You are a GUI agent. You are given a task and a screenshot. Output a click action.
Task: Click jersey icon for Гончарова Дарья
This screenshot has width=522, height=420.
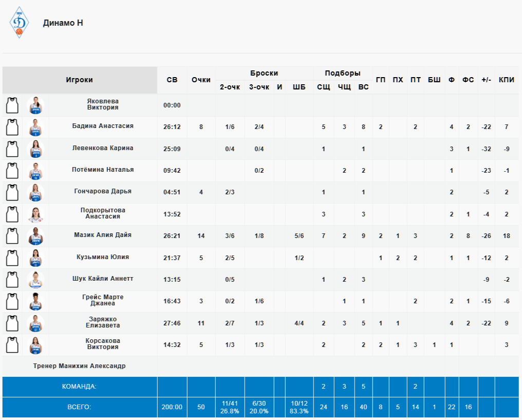click(x=12, y=192)
